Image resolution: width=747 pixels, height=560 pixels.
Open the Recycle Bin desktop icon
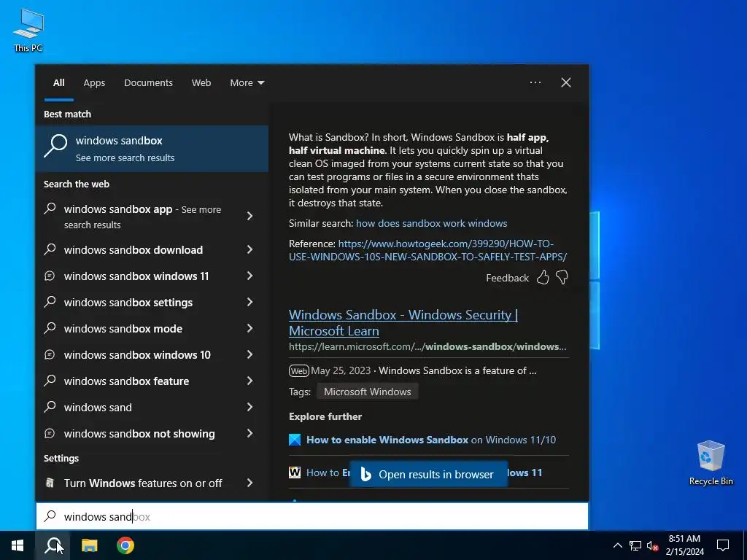[x=711, y=463]
